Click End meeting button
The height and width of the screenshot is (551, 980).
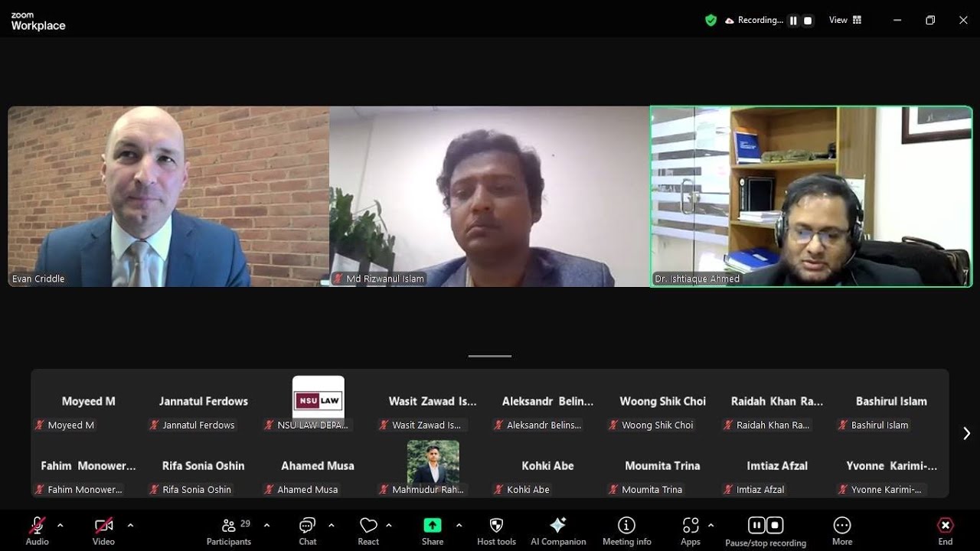point(946,530)
